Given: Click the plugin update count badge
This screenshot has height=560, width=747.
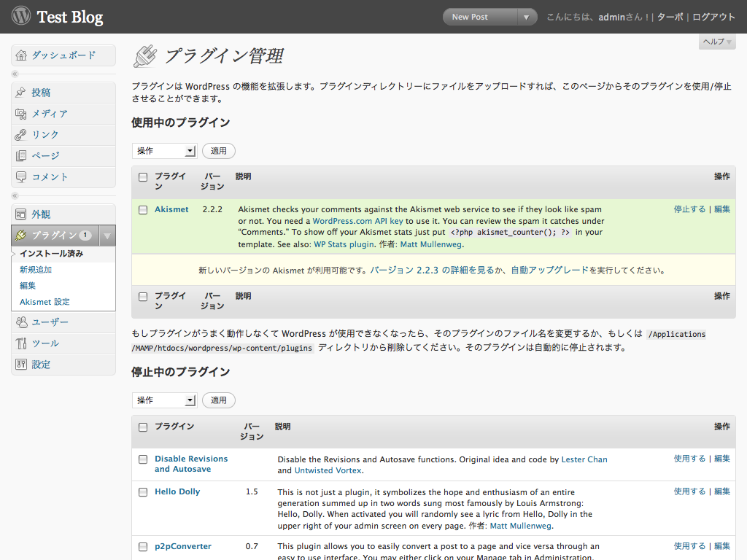Looking at the screenshot, I should coord(85,235).
